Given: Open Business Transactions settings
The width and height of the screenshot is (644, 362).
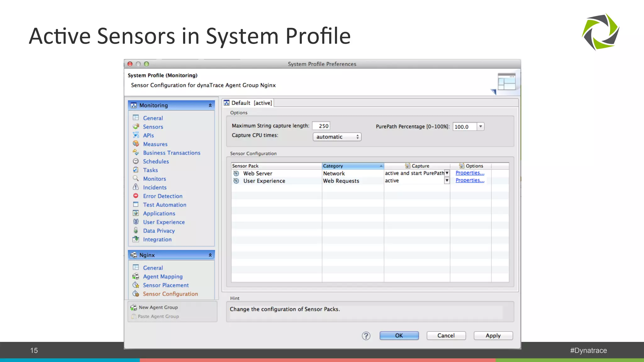Looking at the screenshot, I should (172, 153).
